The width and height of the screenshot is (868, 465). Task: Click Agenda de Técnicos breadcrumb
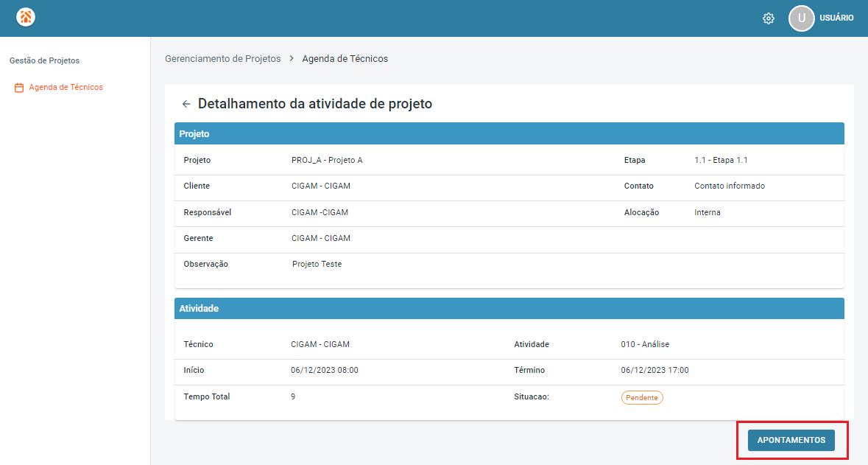[345, 59]
